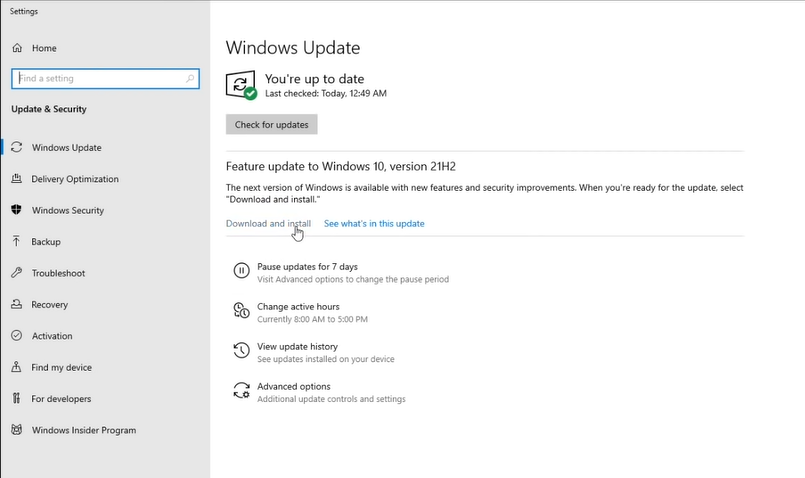Image resolution: width=805 pixels, height=478 pixels.
Task: Click the clock icon for Change active hours
Action: [241, 311]
